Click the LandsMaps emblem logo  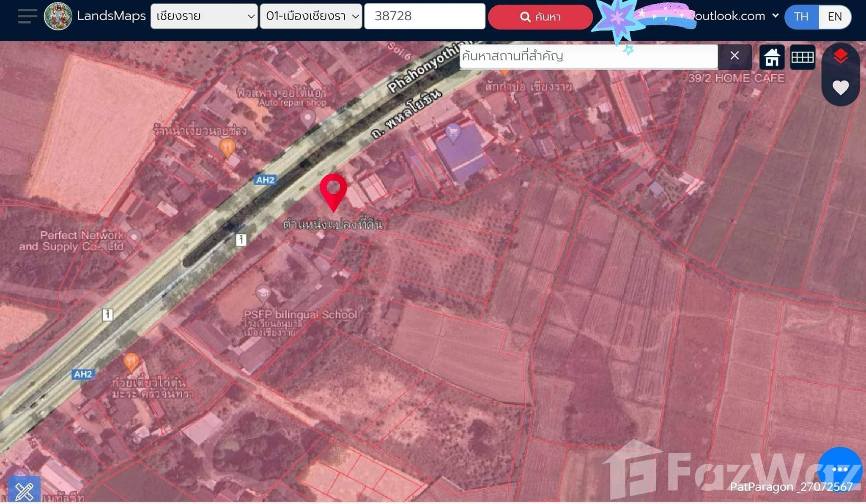(58, 16)
